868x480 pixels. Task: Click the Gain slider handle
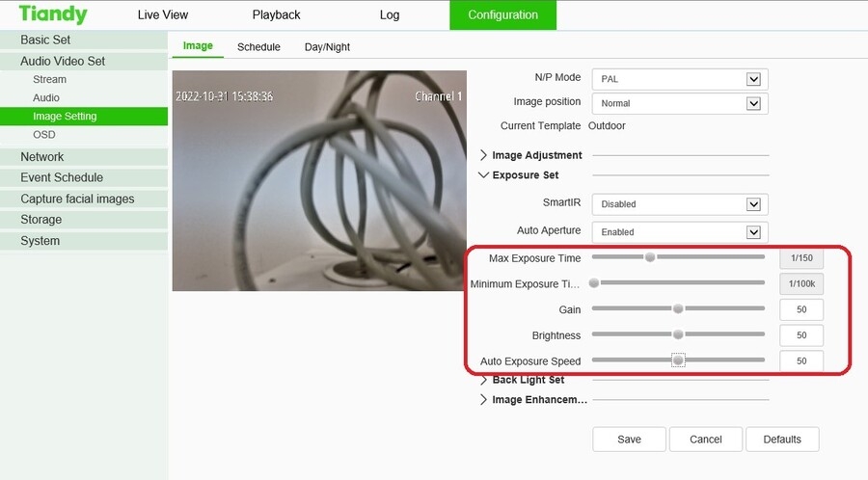point(678,308)
